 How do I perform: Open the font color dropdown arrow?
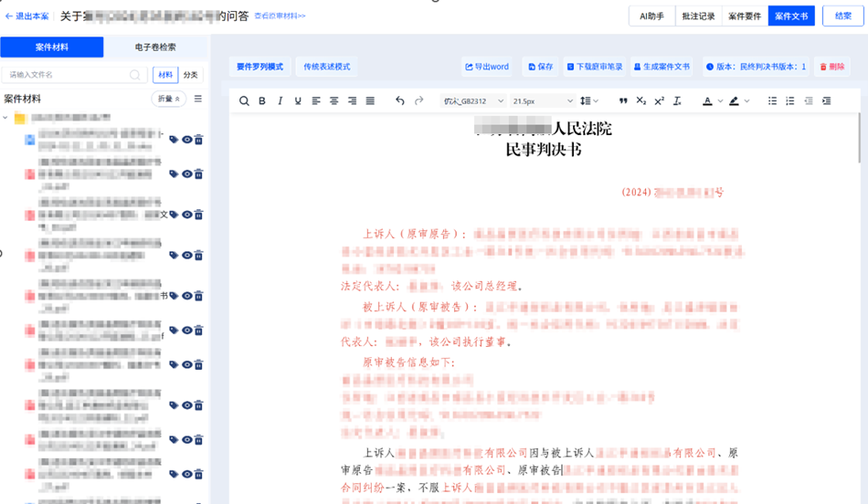[x=720, y=100]
